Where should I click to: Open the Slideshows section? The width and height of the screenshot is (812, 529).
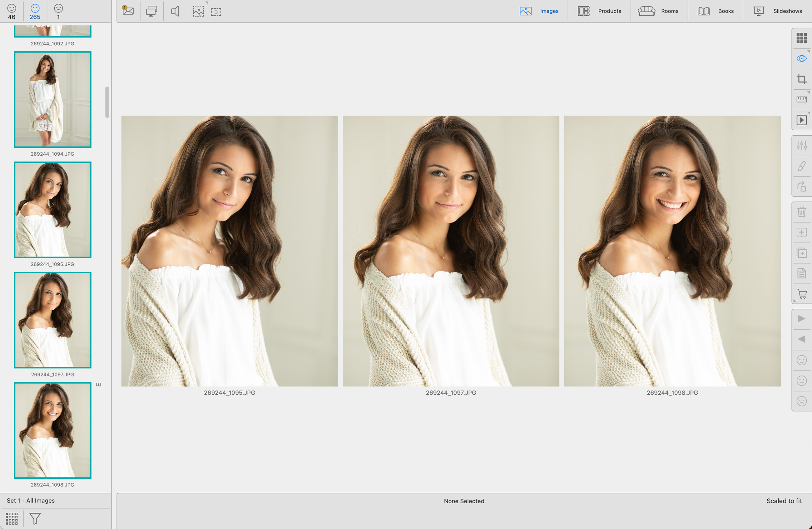coord(778,11)
